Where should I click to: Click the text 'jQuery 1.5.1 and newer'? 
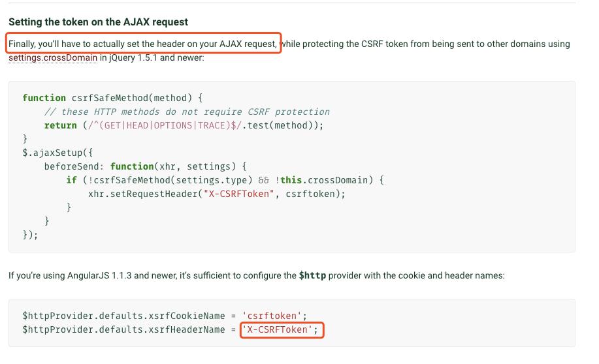pyautogui.click(x=157, y=57)
